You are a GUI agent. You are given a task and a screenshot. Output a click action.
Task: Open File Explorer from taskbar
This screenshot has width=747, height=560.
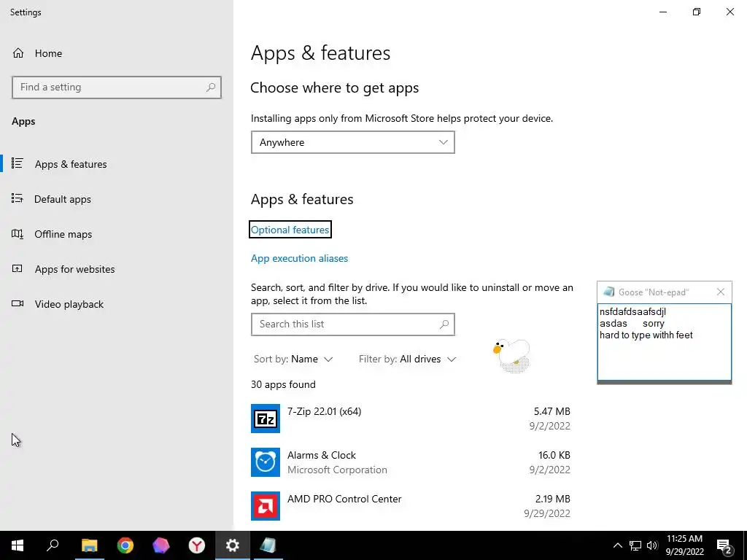tap(89, 545)
